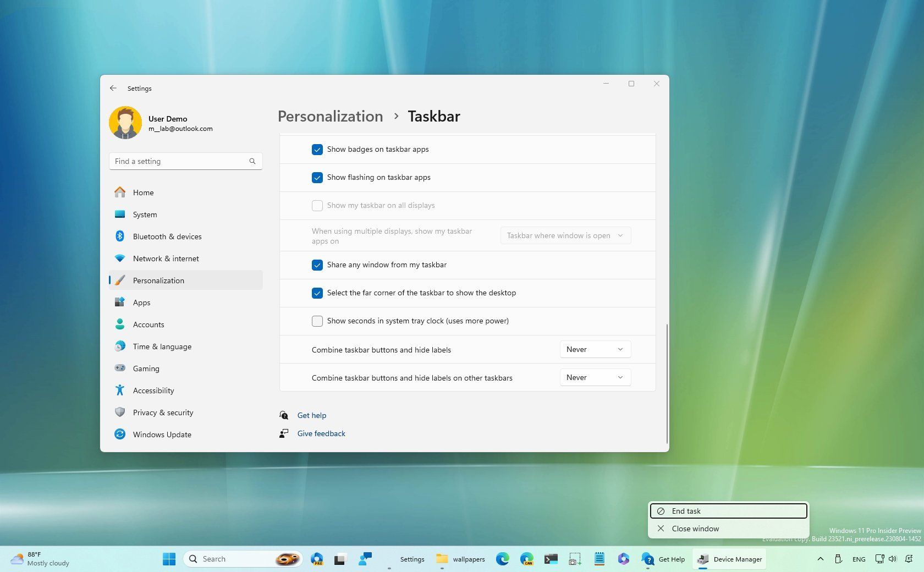Select Gaming settings in sidebar
This screenshot has width=924, height=572.
[x=146, y=369]
